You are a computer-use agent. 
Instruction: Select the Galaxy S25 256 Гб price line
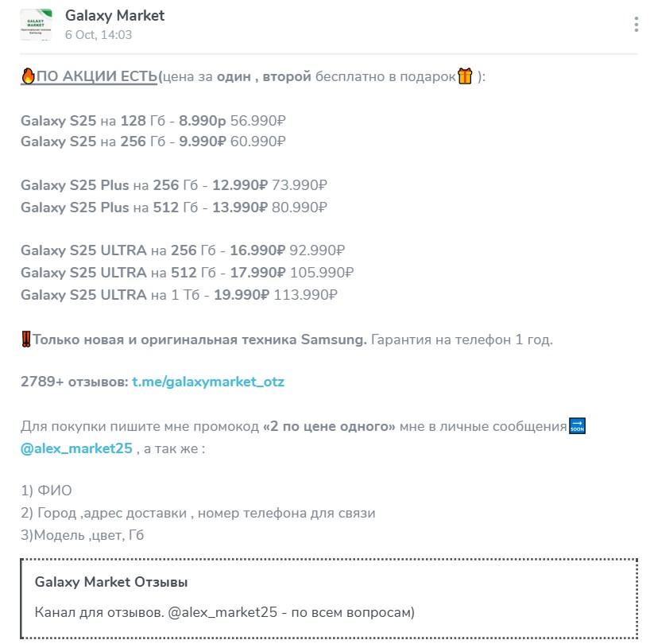click(153, 142)
